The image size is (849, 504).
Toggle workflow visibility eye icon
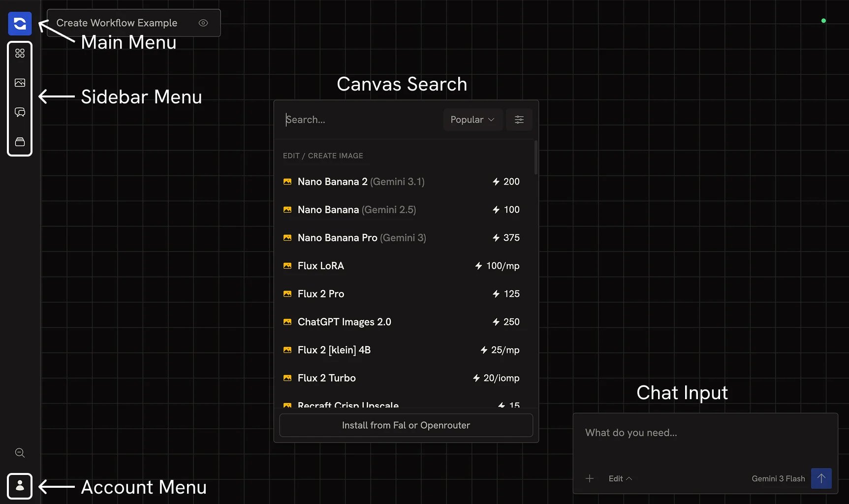(x=203, y=23)
